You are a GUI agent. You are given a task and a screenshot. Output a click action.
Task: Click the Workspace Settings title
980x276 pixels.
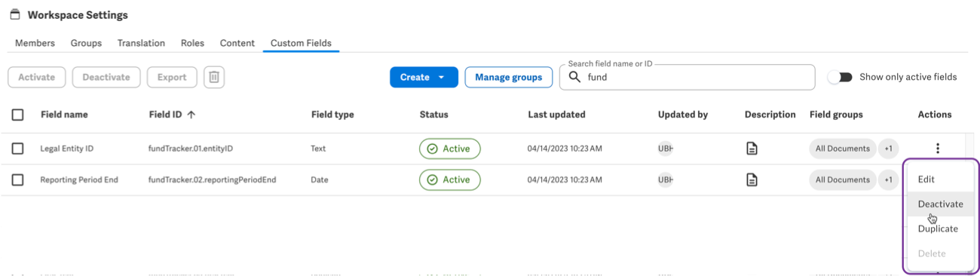[x=78, y=15]
